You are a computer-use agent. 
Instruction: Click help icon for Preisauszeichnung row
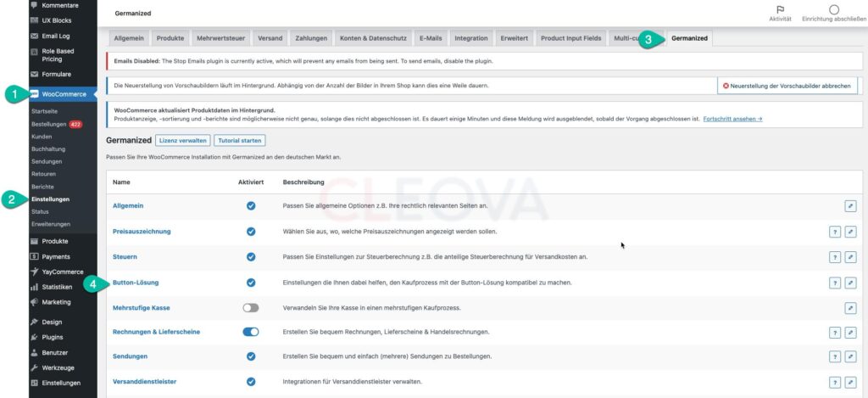[x=834, y=232]
